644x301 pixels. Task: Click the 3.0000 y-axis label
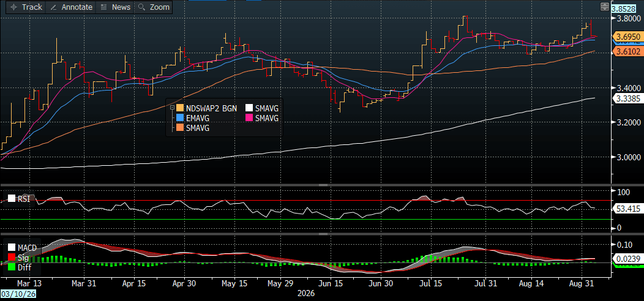pyautogui.click(x=629, y=157)
